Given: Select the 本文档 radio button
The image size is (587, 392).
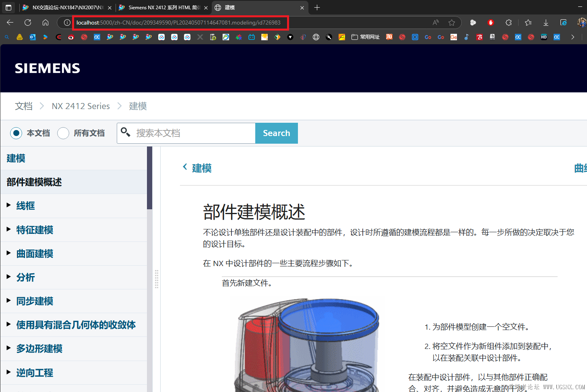Looking at the screenshot, I should point(16,133).
